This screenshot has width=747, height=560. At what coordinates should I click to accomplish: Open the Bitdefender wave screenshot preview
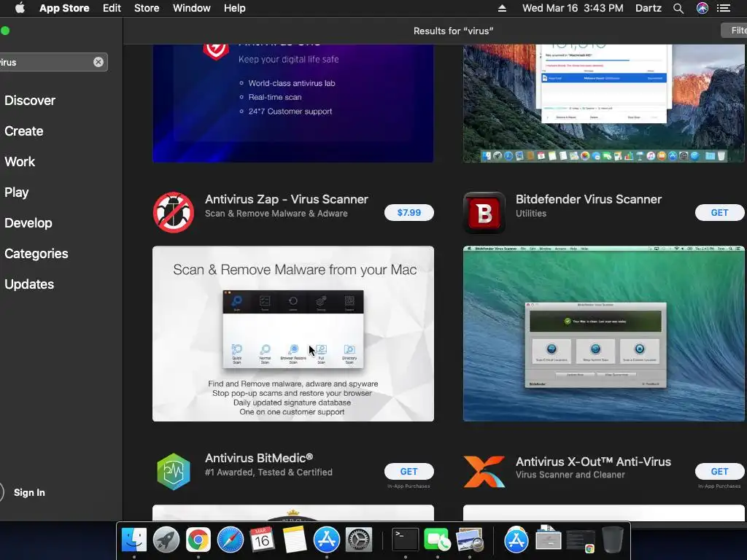pyautogui.click(x=603, y=333)
